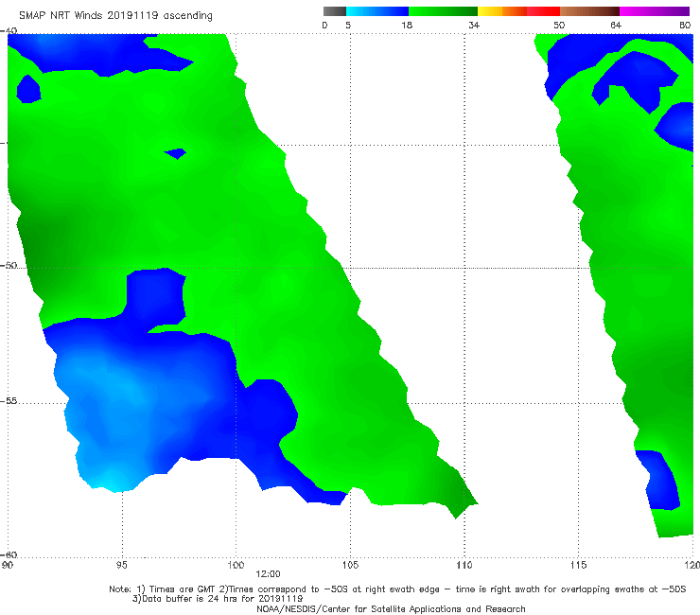Click the red segment of the color bar

[x=543, y=11]
